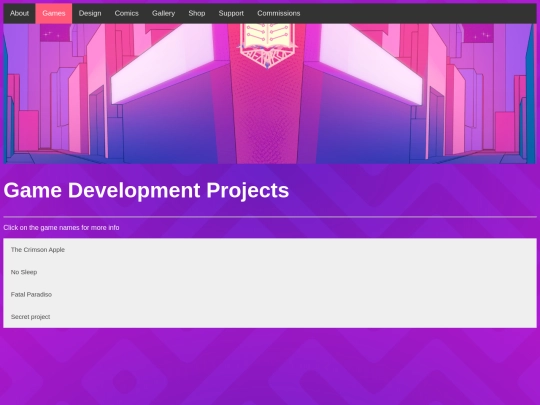
Task: Click the 'Click on the game names' hint text
Action: click(x=61, y=228)
